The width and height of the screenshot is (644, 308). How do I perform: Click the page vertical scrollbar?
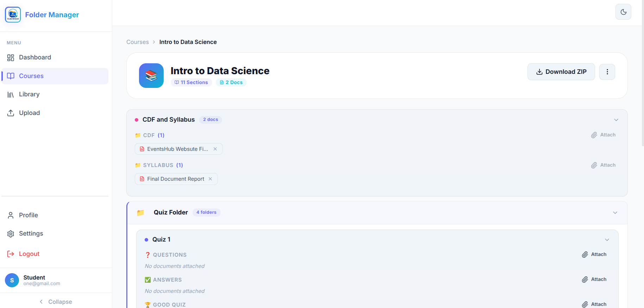642,73
